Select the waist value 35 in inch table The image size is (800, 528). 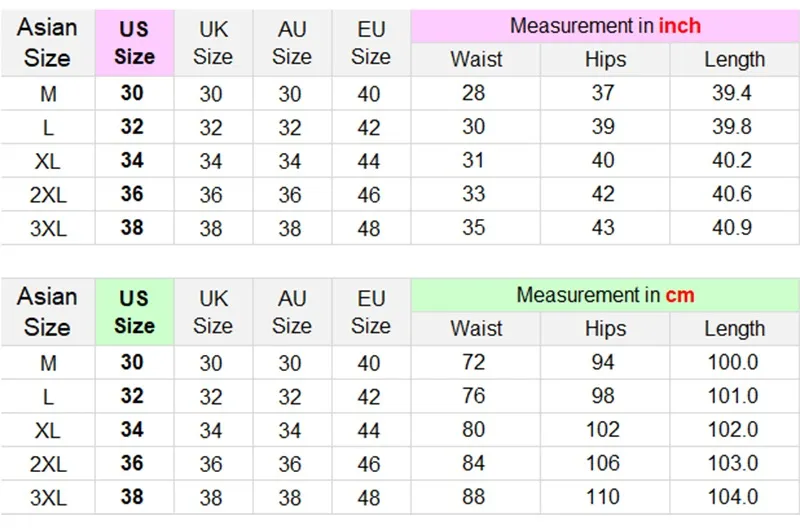tap(473, 228)
